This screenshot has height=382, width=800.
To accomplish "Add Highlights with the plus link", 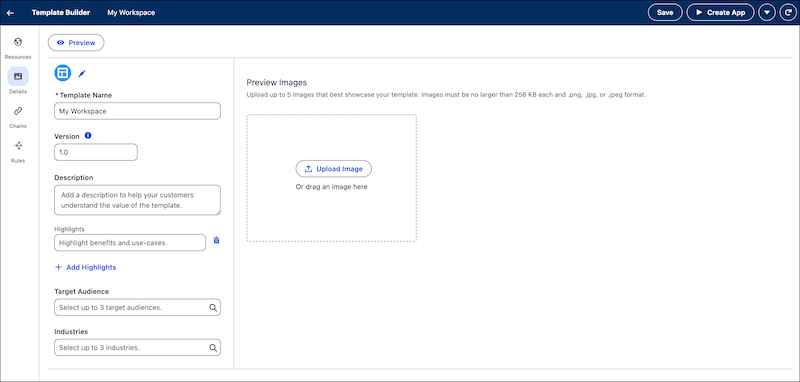I will (x=85, y=267).
